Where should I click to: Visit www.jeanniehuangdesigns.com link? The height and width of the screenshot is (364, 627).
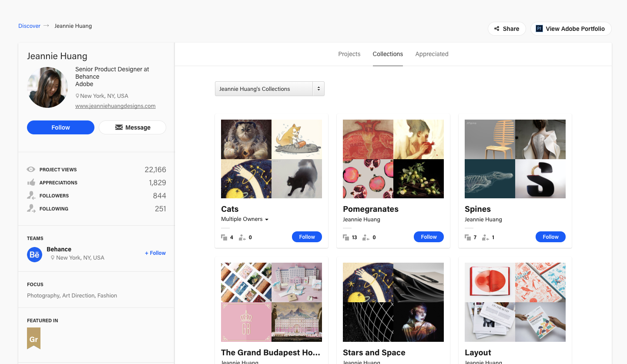[x=115, y=106]
